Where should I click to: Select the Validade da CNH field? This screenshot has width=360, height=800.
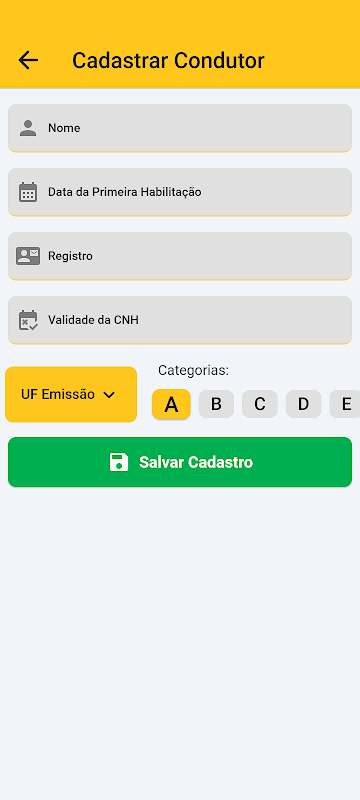click(180, 320)
